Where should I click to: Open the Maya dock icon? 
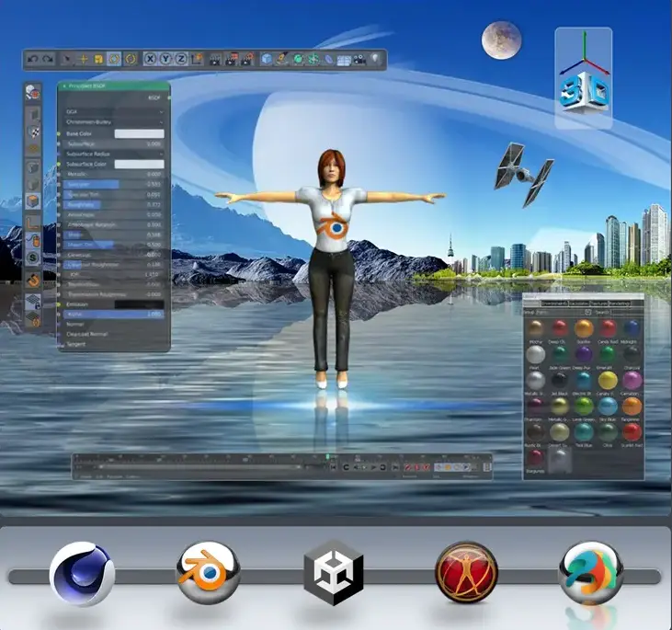591,573
